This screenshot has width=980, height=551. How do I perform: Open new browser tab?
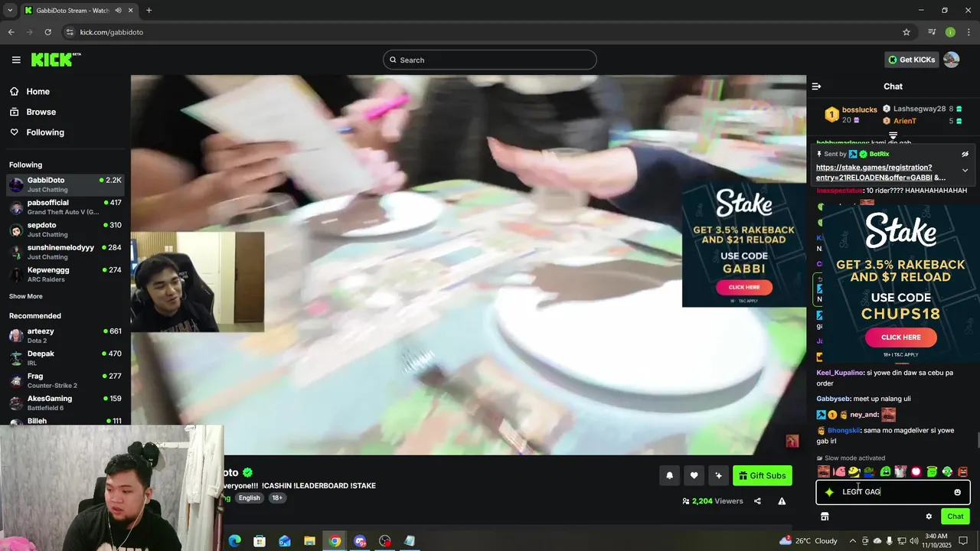tap(149, 11)
